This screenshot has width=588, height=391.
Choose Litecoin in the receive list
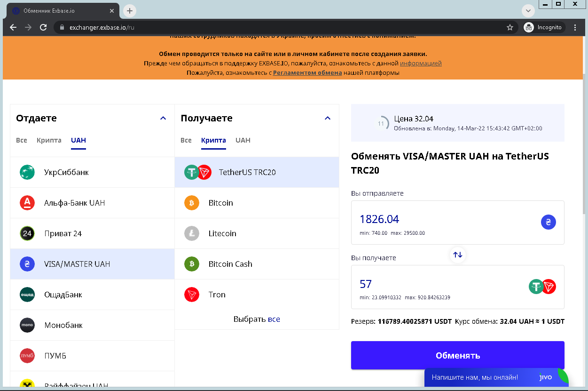(x=257, y=233)
